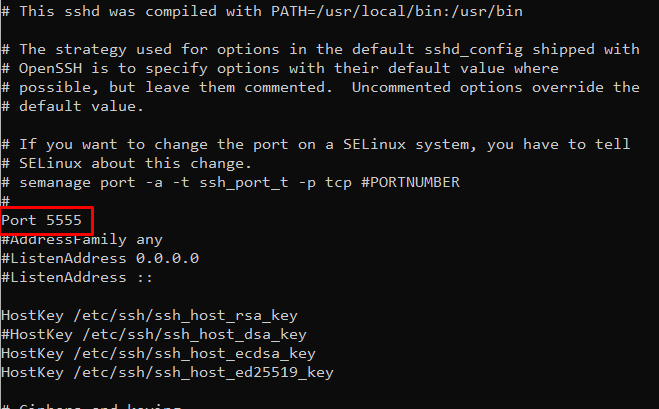Click the highlighted Port 5555 line
The width and height of the screenshot is (659, 409).
pyautogui.click(x=42, y=220)
